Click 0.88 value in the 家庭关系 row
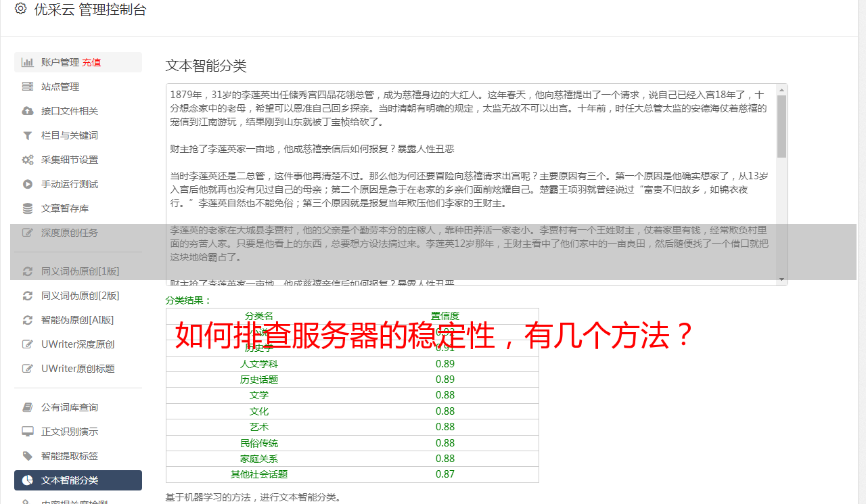This screenshot has width=866, height=504. 445,459
